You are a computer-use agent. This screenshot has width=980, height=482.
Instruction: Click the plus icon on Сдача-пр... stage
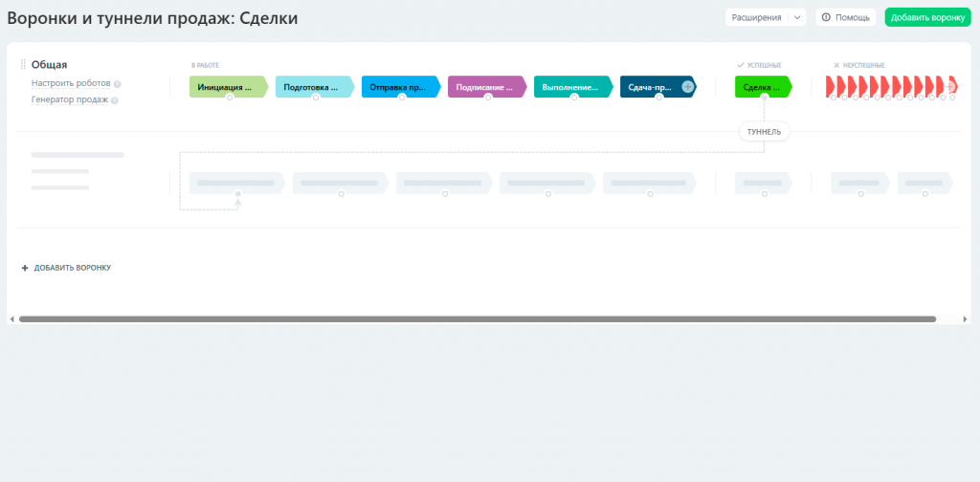[x=687, y=87]
